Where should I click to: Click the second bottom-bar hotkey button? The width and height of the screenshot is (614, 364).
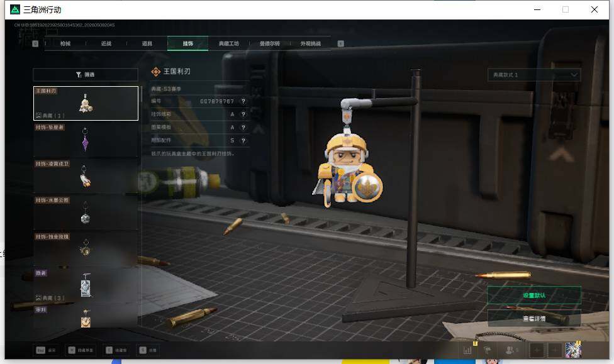click(x=81, y=350)
